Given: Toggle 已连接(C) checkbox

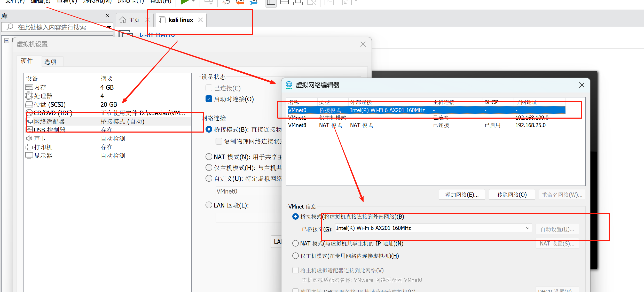Looking at the screenshot, I should tap(209, 88).
